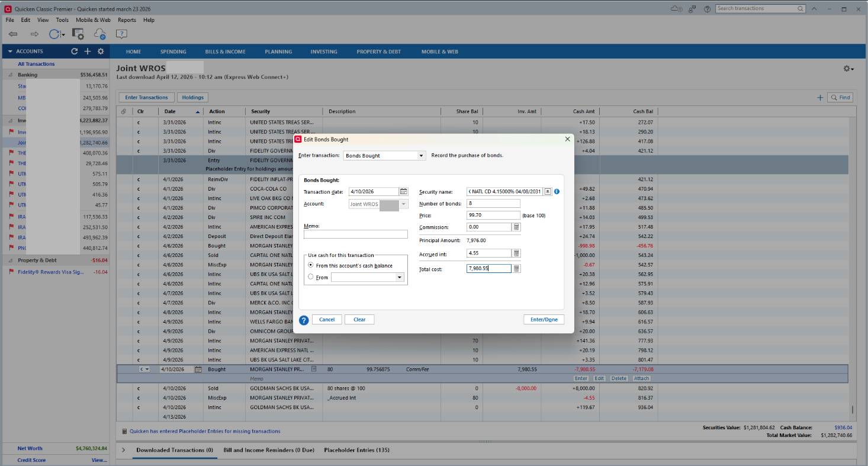Add account plus icon in Accounts bar
This screenshot has height=466, width=868.
point(88,52)
